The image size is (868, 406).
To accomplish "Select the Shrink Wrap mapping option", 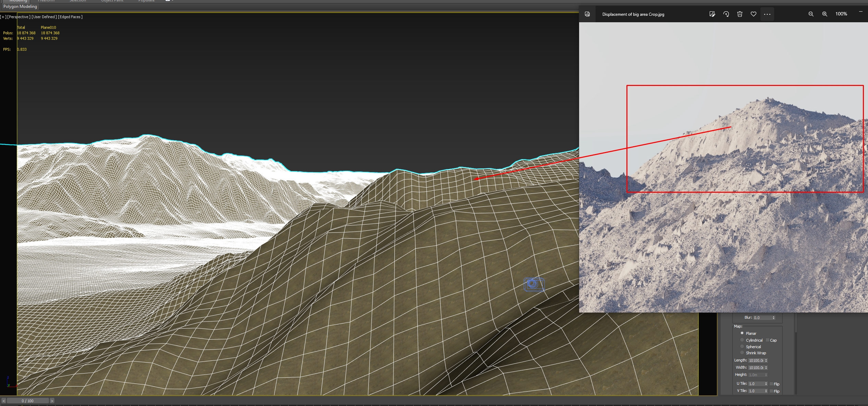I will [742, 353].
